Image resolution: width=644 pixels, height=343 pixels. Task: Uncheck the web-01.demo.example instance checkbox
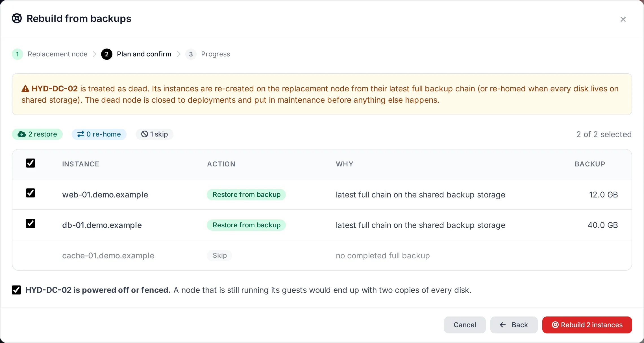point(31,193)
